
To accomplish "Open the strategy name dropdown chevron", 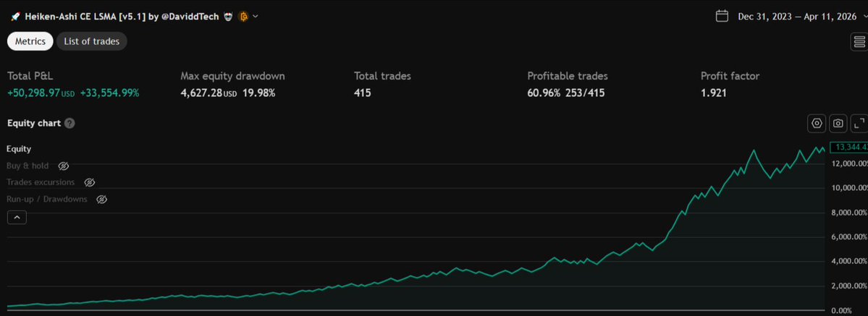I will click(256, 16).
